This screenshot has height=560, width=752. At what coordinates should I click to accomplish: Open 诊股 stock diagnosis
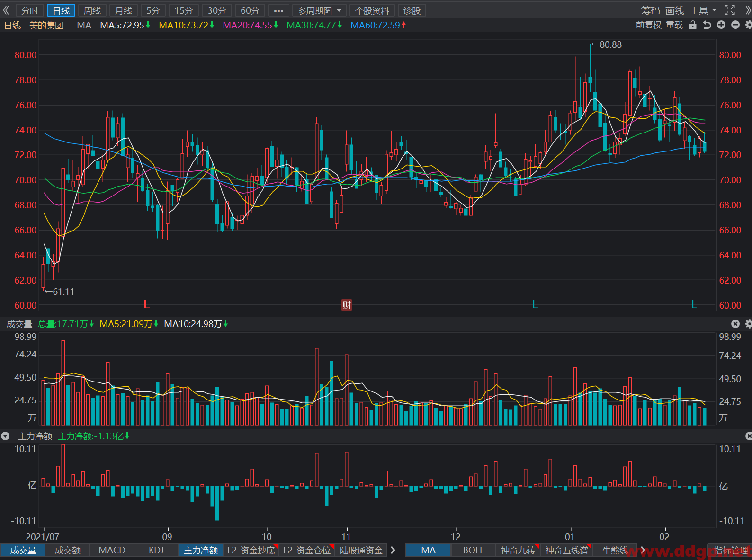coord(412,10)
